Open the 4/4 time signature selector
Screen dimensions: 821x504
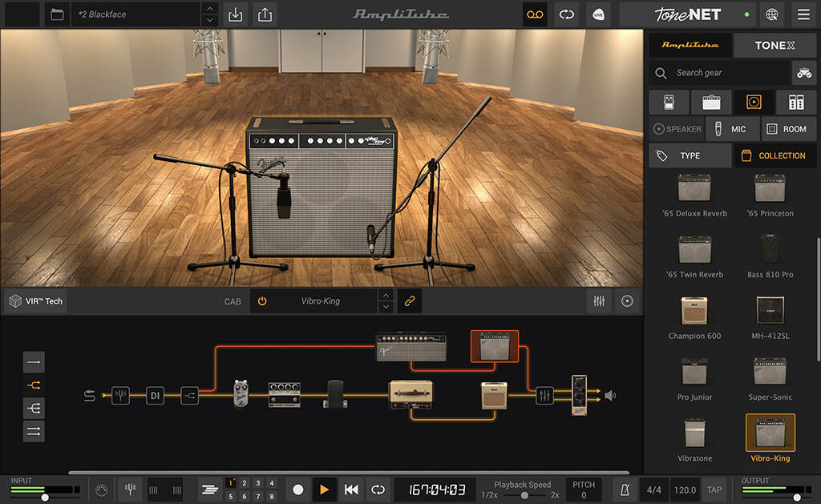[x=653, y=489]
